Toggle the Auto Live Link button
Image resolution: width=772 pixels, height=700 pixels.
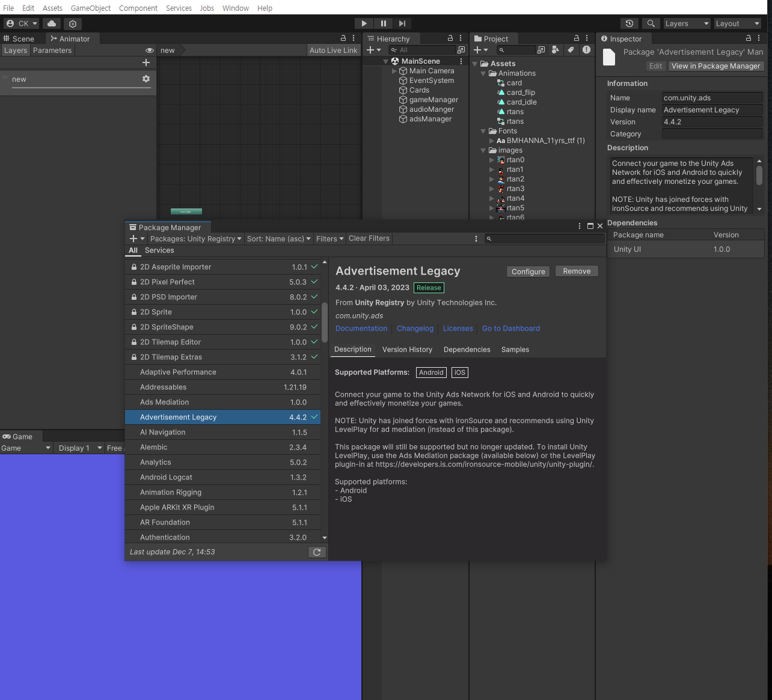click(x=333, y=50)
